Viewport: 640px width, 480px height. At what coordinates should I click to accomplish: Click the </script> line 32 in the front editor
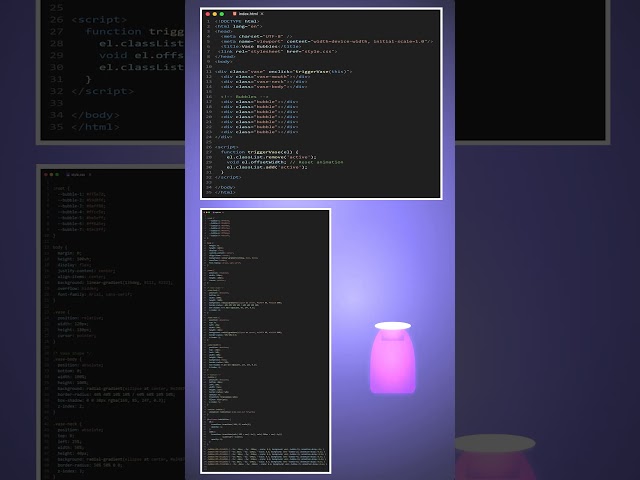pos(228,177)
